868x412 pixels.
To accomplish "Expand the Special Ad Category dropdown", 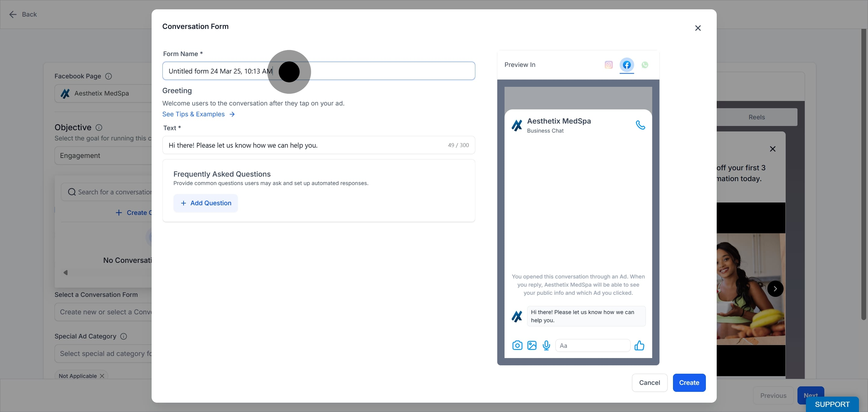I will pos(103,354).
